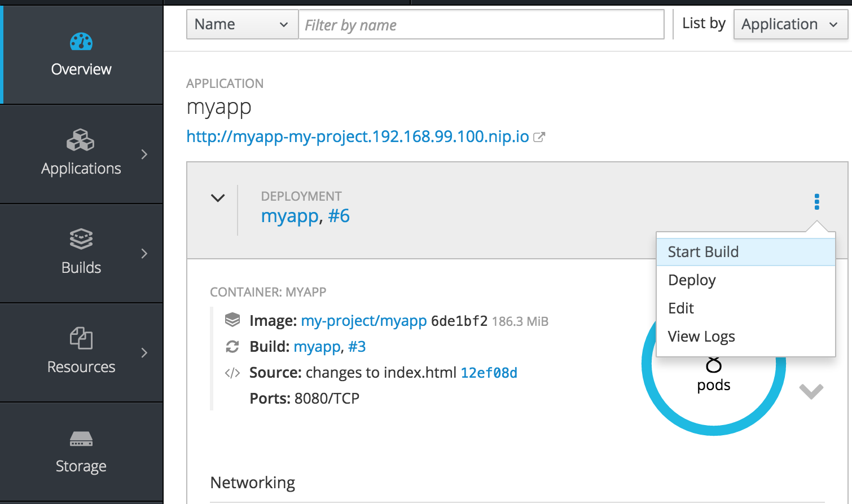Click the external link icon after route URL
This screenshot has width=852, height=504.
click(x=539, y=137)
